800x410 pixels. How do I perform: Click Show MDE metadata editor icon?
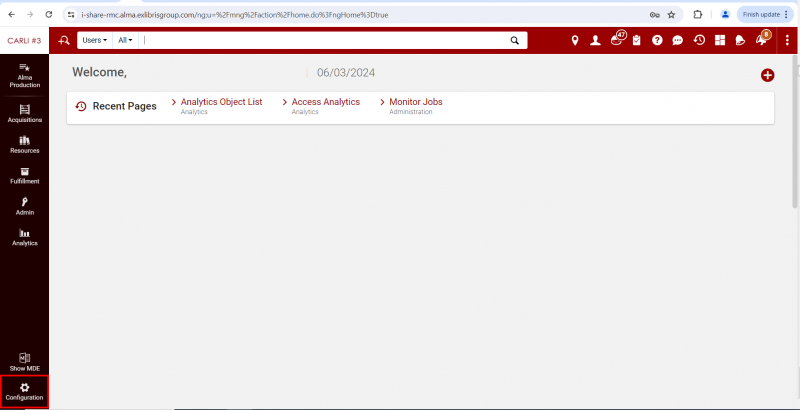tap(24, 362)
